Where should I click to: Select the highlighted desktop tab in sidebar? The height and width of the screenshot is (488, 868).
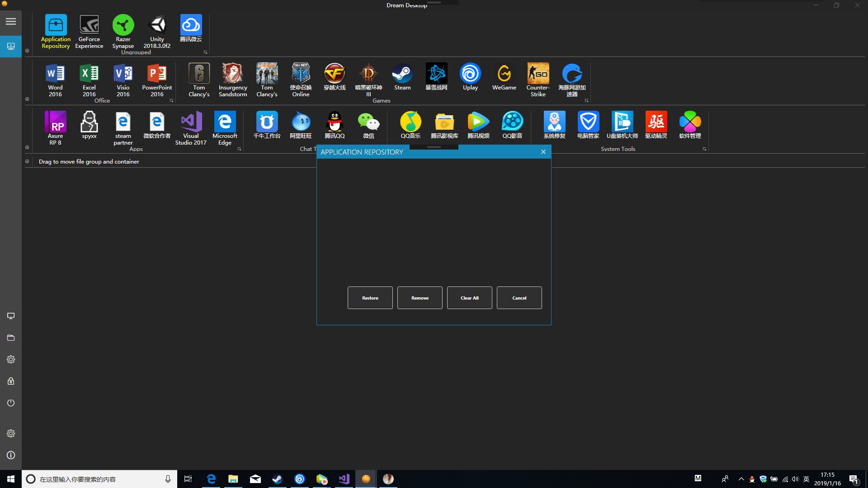click(x=11, y=46)
